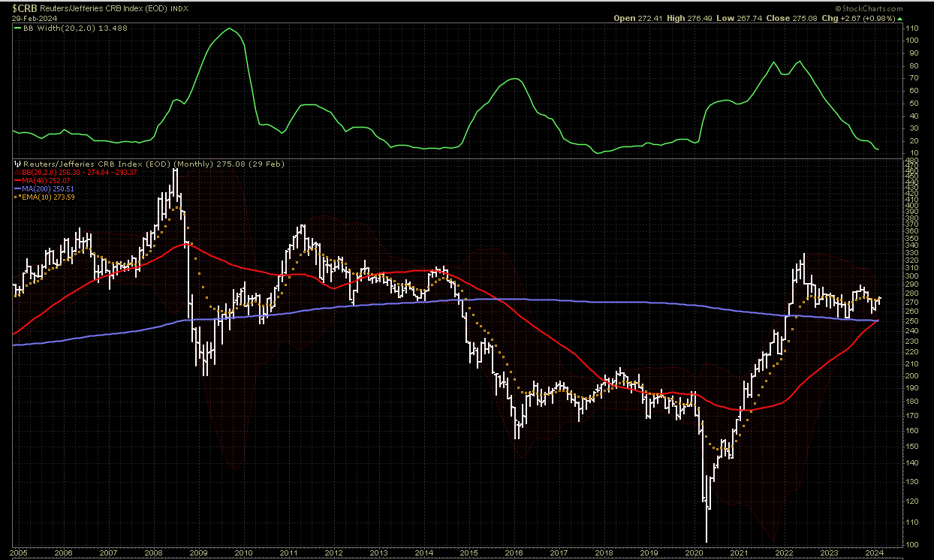Click the 2005 year label
Screen dimensions: 934x560
coord(18,553)
